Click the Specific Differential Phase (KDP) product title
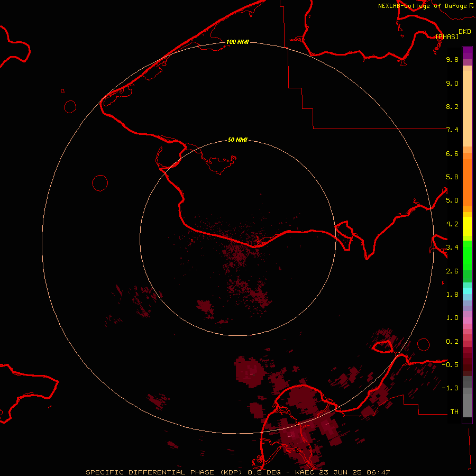Image resolution: width=476 pixels, height=476 pixels. click(164, 472)
